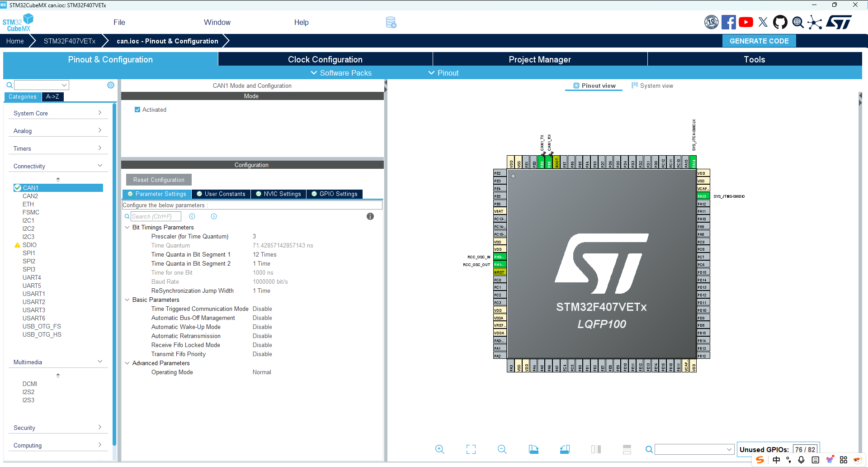Go to previous parameter search result
The height and width of the screenshot is (467, 868).
click(192, 216)
